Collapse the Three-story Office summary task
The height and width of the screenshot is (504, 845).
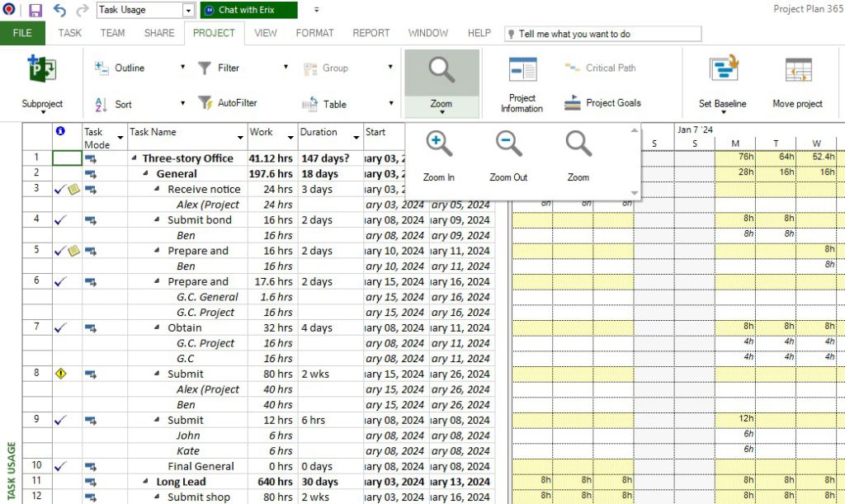[x=134, y=158]
